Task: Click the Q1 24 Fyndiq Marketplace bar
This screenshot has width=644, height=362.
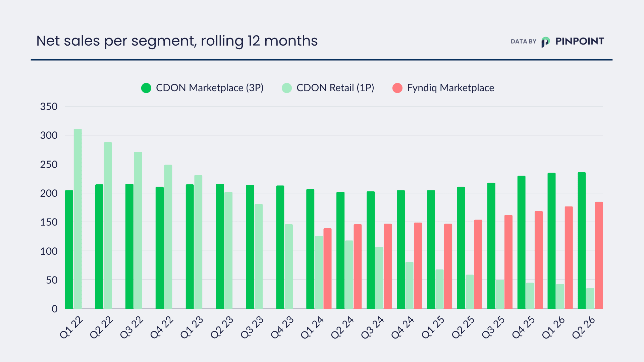Action: (x=327, y=268)
